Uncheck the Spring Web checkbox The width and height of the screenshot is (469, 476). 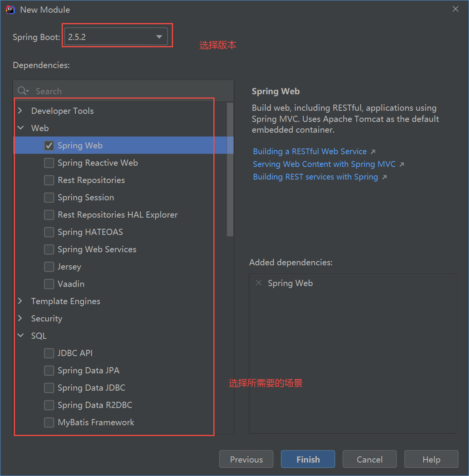(49, 145)
